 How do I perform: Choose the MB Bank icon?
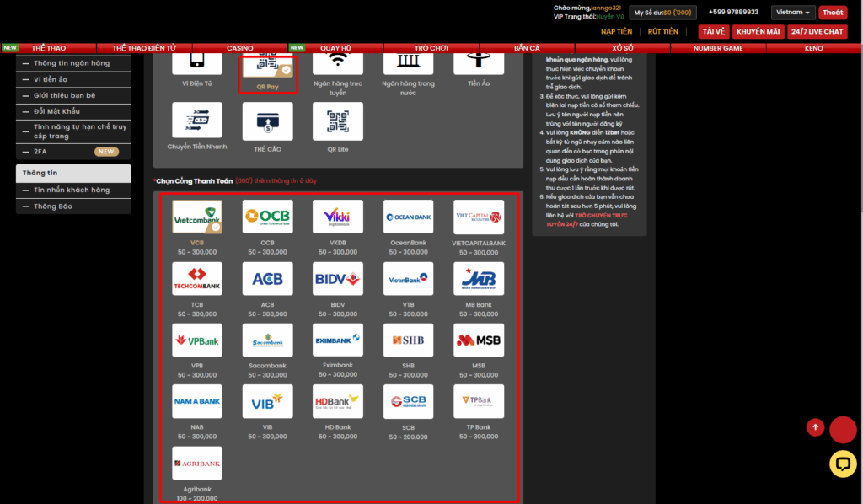click(479, 279)
